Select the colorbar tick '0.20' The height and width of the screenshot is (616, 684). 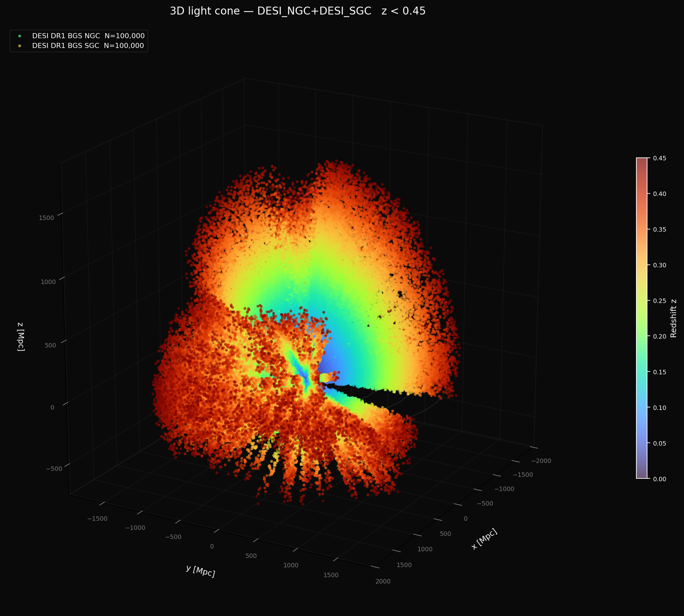[x=660, y=336]
